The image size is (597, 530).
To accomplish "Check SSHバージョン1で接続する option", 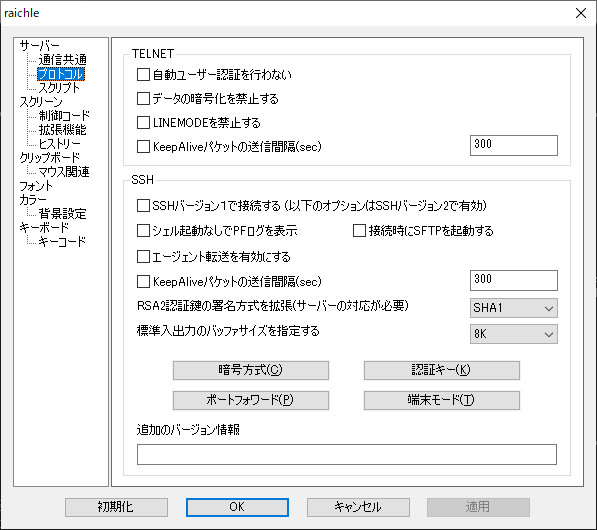I will tap(143, 206).
